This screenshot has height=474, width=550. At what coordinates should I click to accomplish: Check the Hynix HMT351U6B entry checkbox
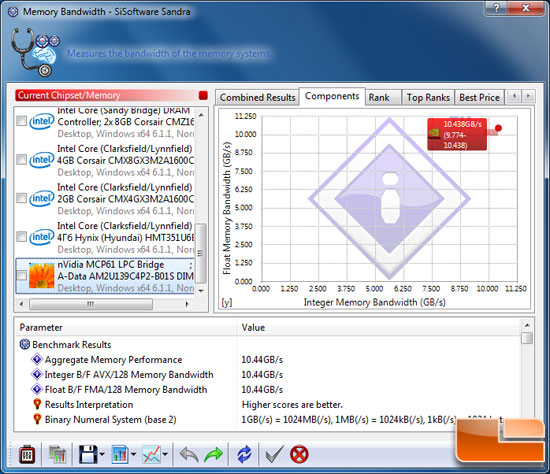click(21, 237)
